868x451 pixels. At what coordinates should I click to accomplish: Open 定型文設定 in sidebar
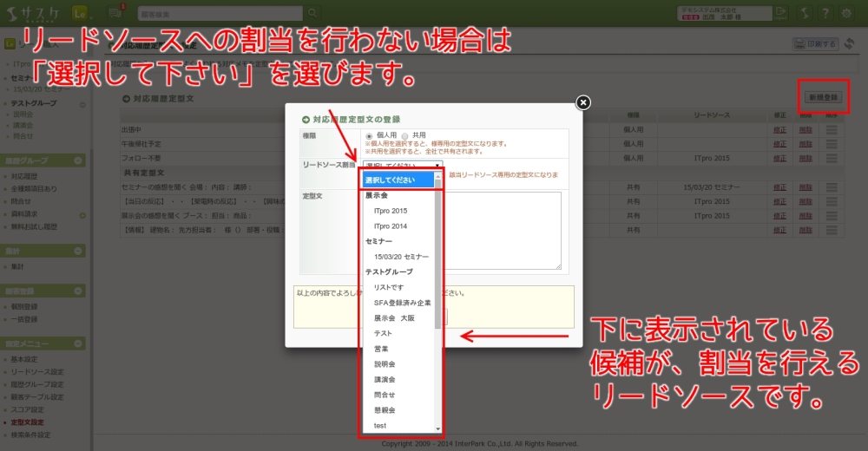tap(27, 422)
